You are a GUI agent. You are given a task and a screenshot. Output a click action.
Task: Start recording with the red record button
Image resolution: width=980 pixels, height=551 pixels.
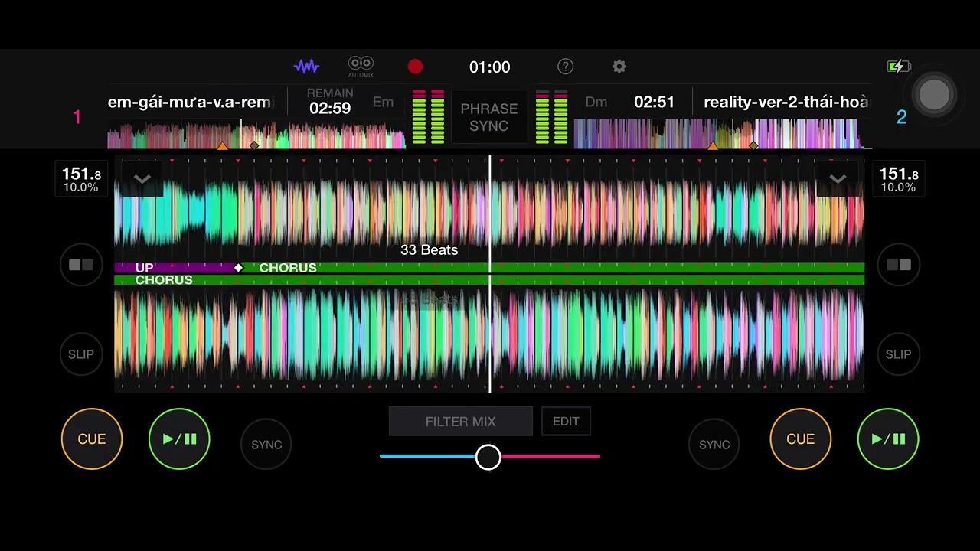pos(415,67)
